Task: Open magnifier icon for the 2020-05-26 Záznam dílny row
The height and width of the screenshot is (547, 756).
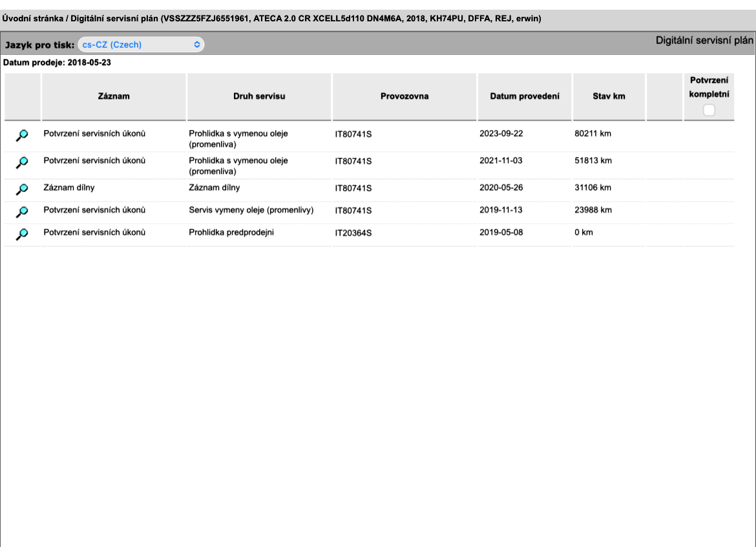Action: [x=22, y=189]
